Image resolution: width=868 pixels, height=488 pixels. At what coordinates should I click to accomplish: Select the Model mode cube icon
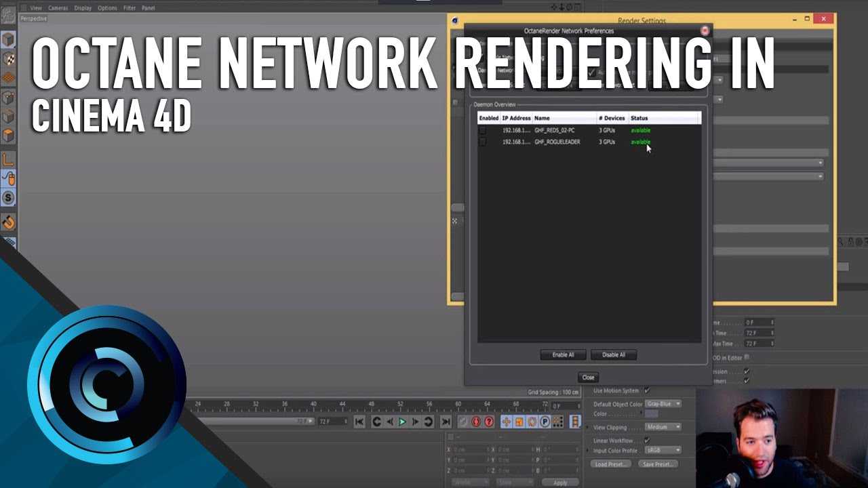coord(8,39)
